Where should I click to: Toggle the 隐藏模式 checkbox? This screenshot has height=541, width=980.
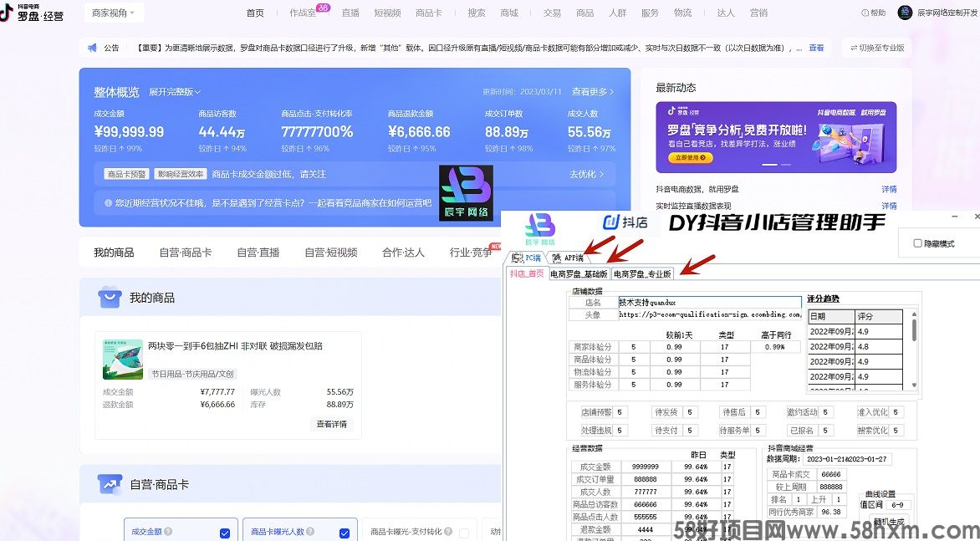[x=917, y=243]
